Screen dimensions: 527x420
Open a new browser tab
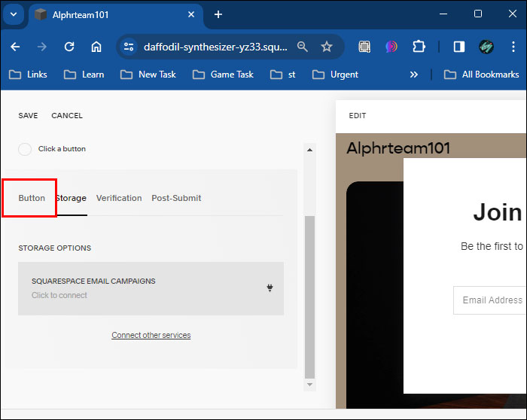click(218, 14)
